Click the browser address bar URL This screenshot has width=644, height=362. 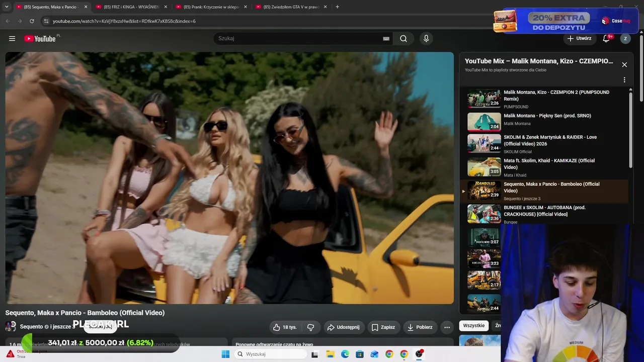tap(124, 21)
